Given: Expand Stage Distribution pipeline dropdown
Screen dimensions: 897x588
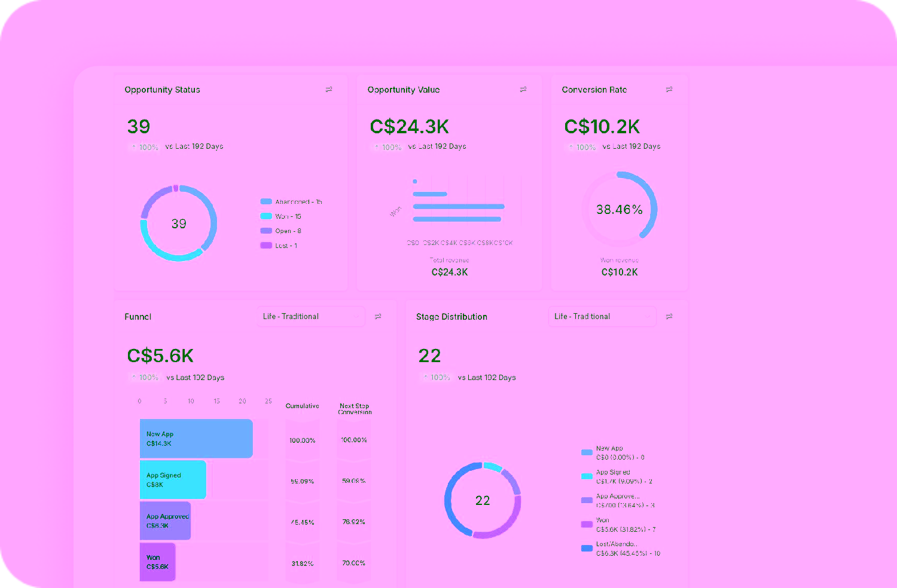Looking at the screenshot, I should 602,317.
